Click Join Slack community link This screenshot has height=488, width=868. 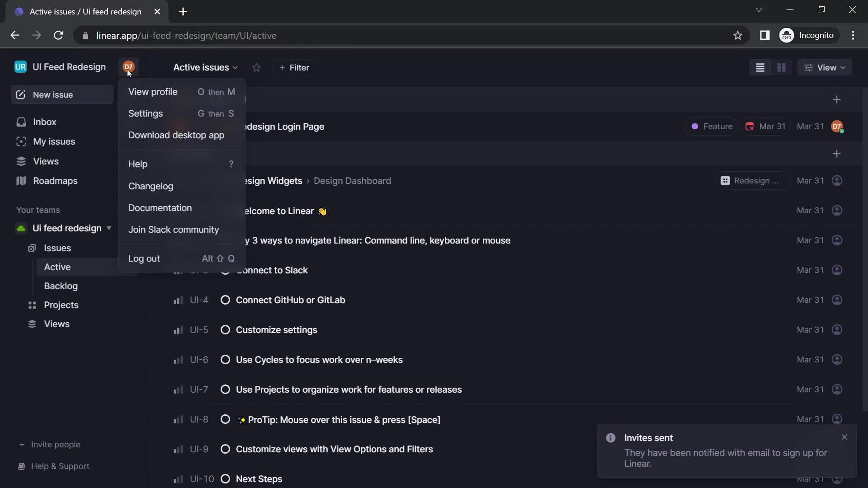[174, 229]
